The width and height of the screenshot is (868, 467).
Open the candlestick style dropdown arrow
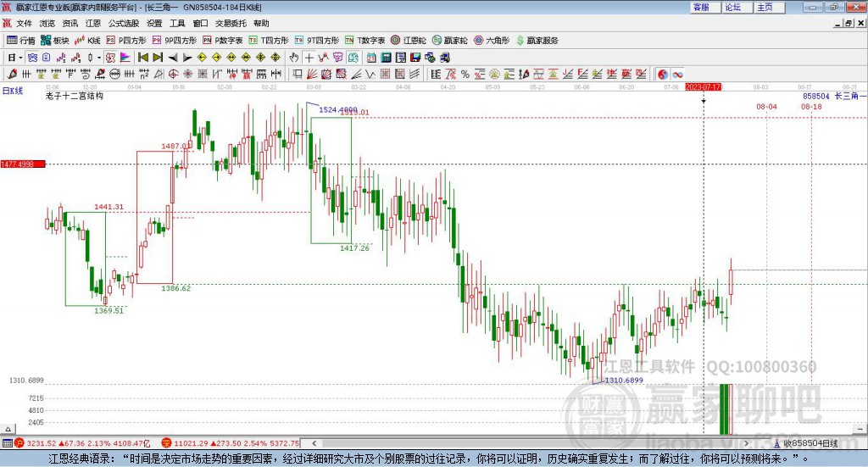(99, 58)
